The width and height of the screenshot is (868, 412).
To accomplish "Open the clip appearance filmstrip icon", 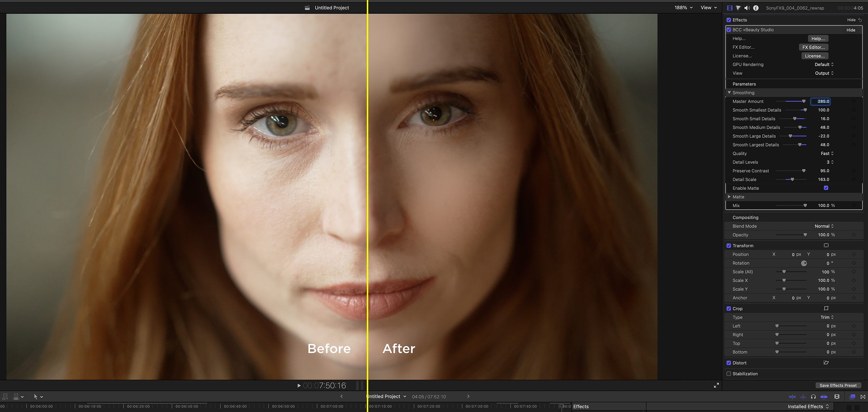I will [837, 397].
